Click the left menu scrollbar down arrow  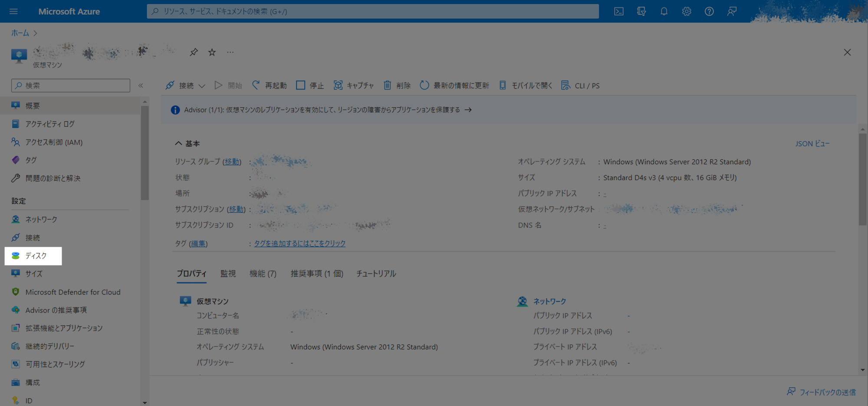pyautogui.click(x=145, y=403)
